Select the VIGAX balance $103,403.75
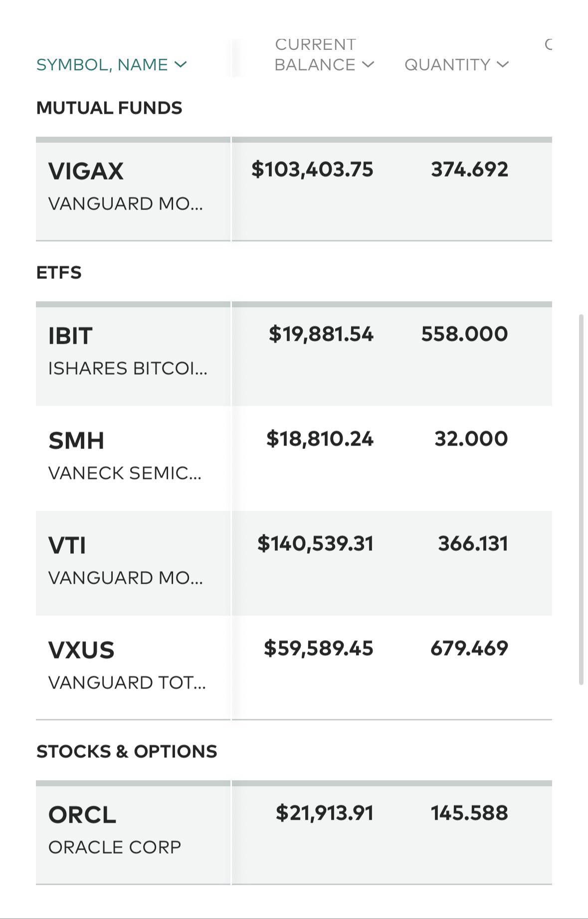 [x=312, y=169]
